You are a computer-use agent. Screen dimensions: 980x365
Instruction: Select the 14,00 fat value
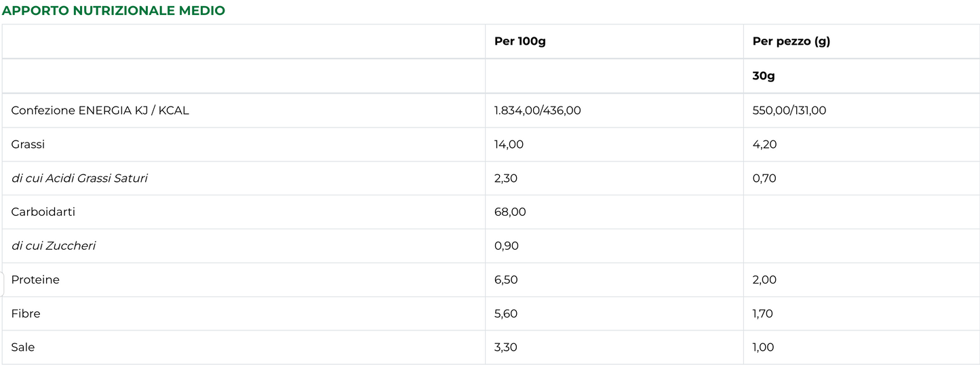(x=509, y=144)
